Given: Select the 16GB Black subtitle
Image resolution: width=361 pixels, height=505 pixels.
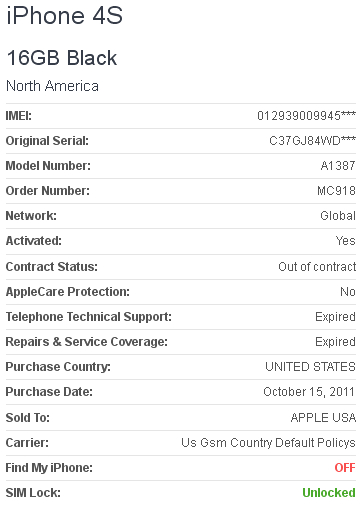Looking at the screenshot, I should tap(62, 58).
